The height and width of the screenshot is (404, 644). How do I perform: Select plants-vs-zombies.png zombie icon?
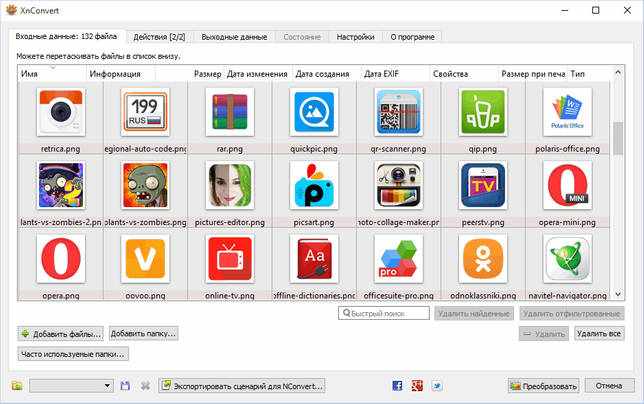[x=145, y=185]
